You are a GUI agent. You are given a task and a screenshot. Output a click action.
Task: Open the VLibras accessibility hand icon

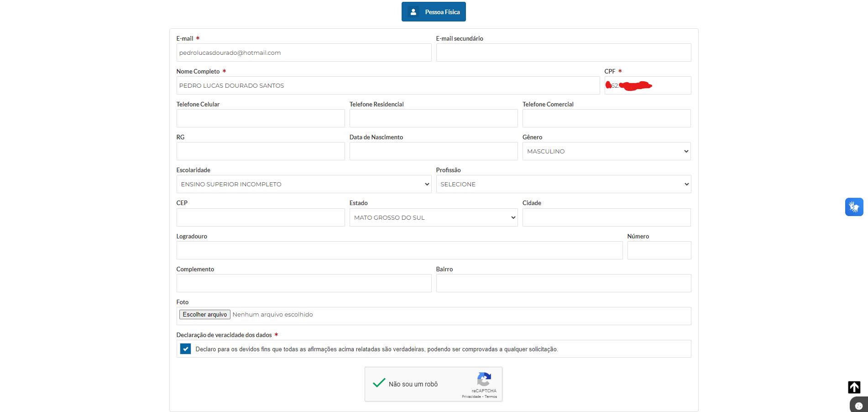point(854,207)
